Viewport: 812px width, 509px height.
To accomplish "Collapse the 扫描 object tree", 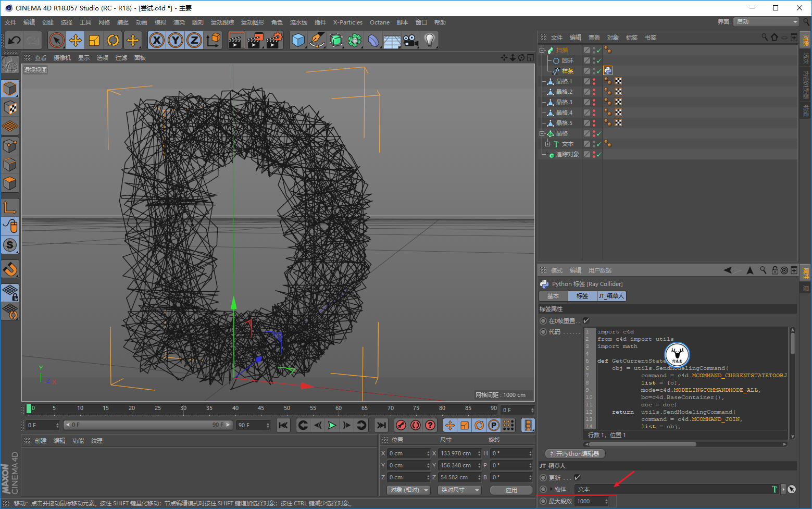I will (x=542, y=50).
